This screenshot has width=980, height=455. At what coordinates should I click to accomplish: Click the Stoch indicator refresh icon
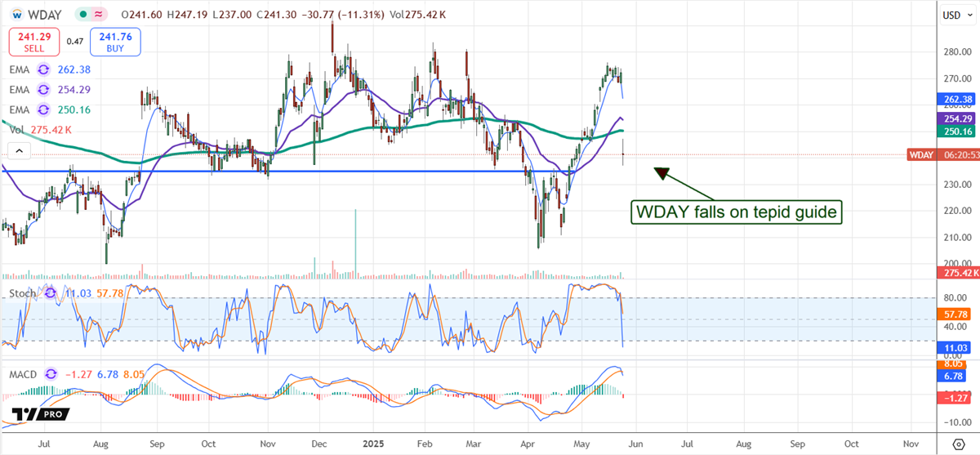[51, 291]
